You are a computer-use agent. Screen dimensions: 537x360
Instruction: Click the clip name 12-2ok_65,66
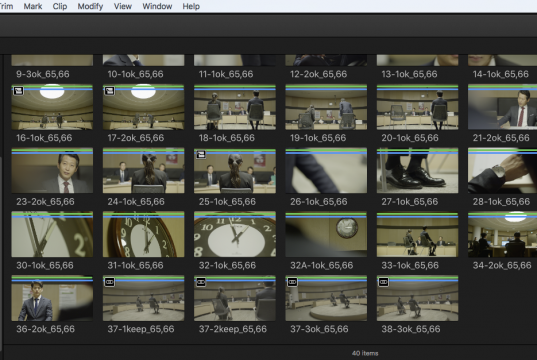[319, 74]
